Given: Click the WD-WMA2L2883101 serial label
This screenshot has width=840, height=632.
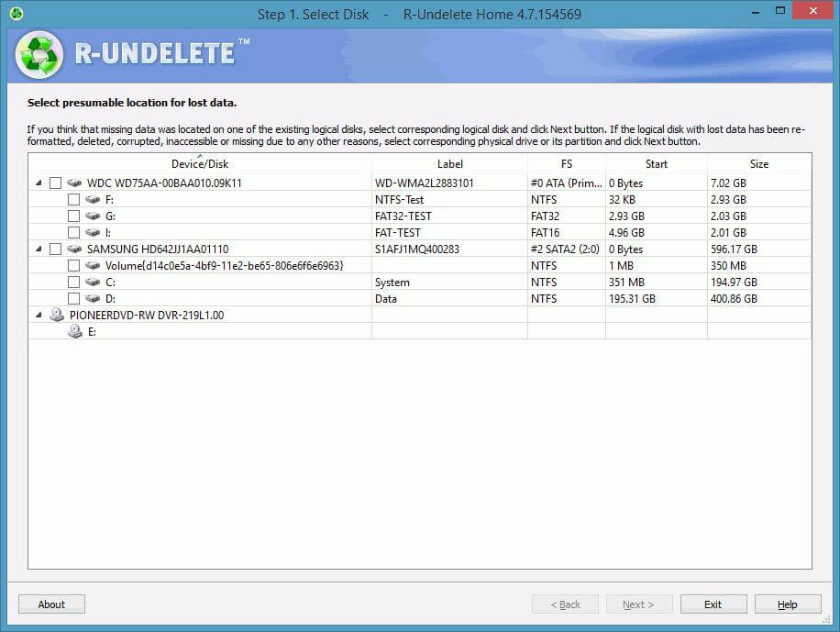Looking at the screenshot, I should (x=425, y=183).
